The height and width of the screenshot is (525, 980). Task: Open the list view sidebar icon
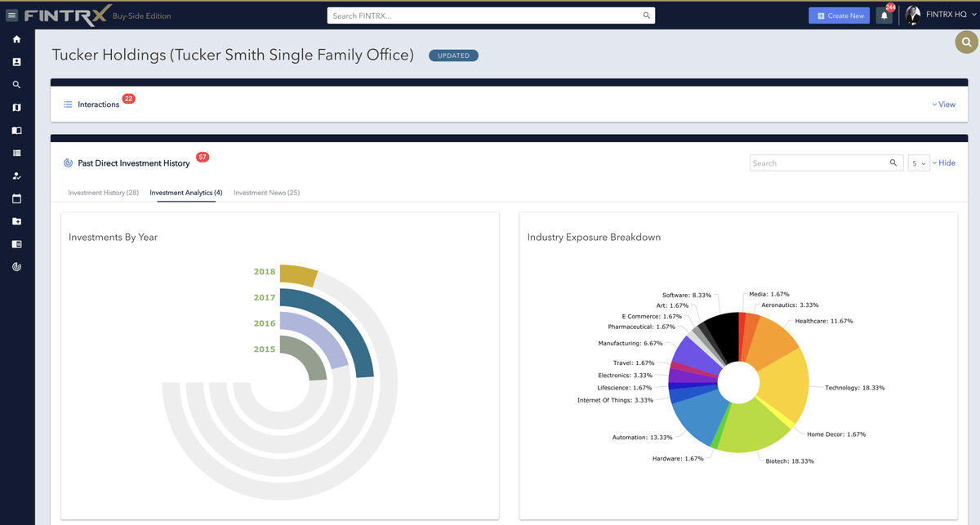pos(16,153)
